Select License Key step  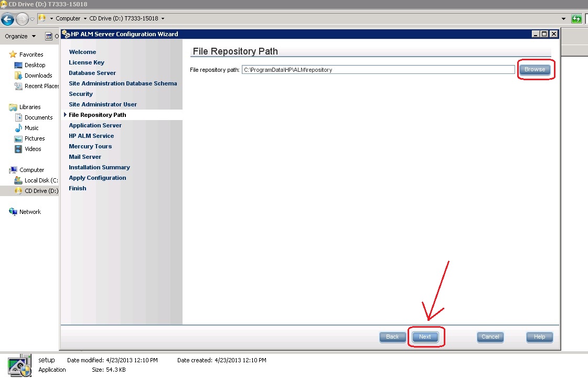pyautogui.click(x=87, y=62)
